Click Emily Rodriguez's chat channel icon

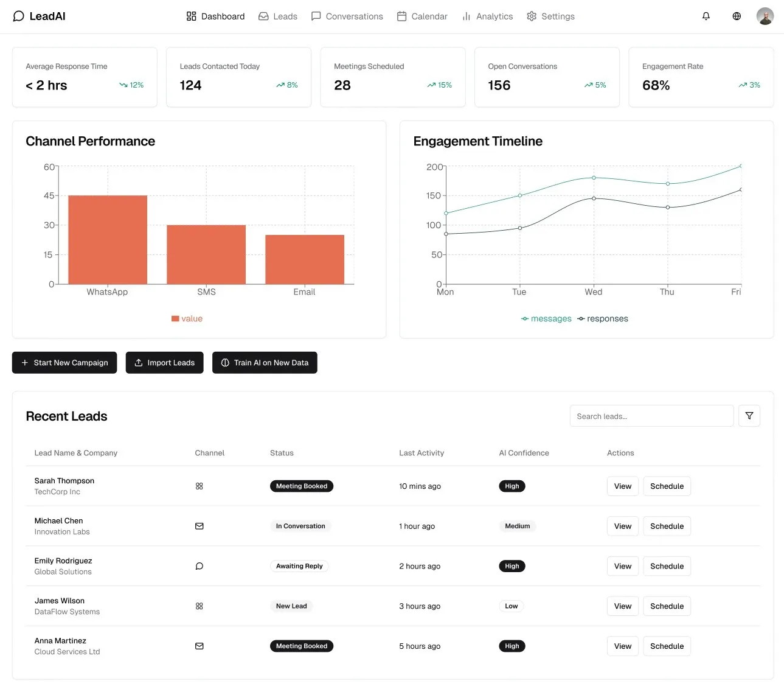[199, 566]
